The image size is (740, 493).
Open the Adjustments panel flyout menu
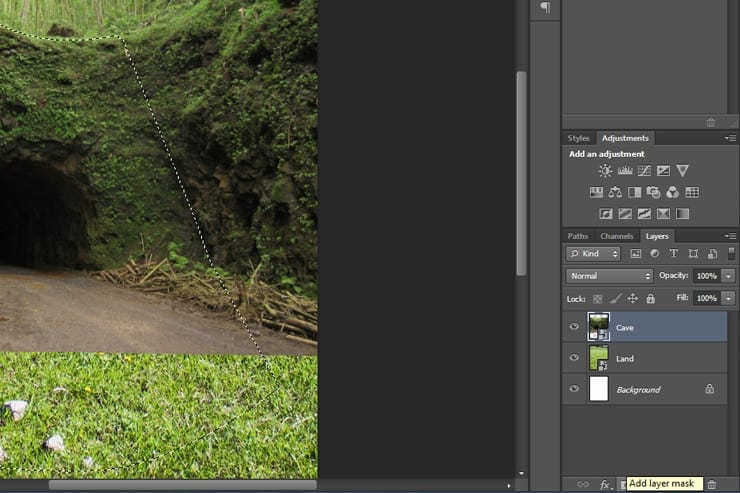[x=730, y=138]
